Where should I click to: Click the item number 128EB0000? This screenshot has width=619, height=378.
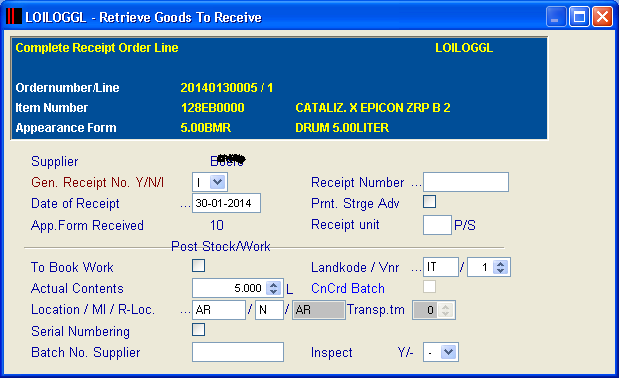(212, 108)
